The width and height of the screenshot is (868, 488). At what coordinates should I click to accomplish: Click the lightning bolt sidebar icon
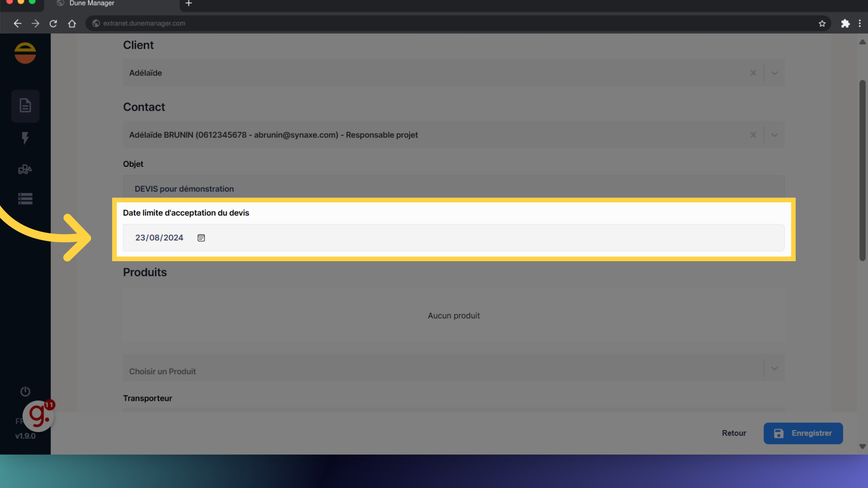tap(25, 138)
